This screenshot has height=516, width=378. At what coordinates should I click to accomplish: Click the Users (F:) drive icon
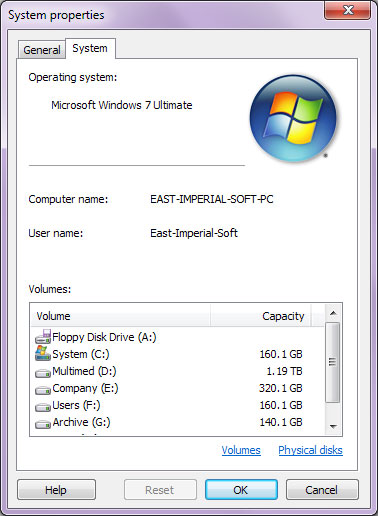[43, 407]
